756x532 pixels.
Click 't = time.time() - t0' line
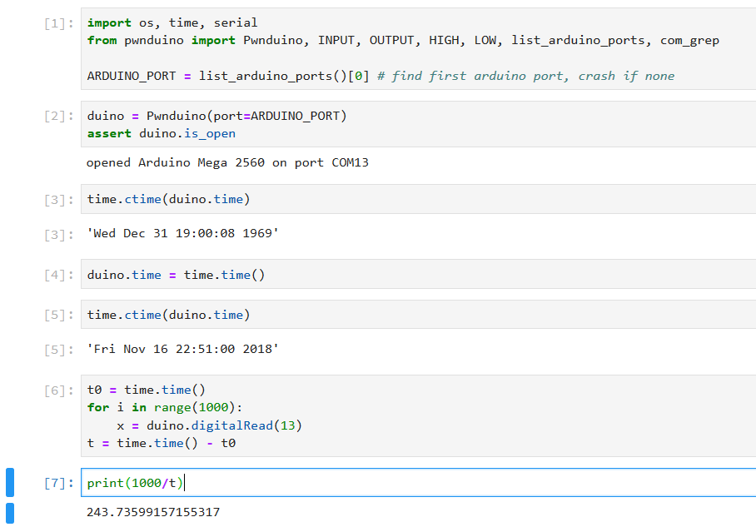(162, 443)
